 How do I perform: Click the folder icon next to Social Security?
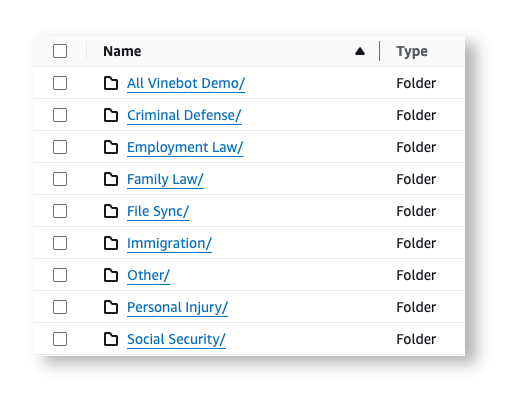[111, 339]
